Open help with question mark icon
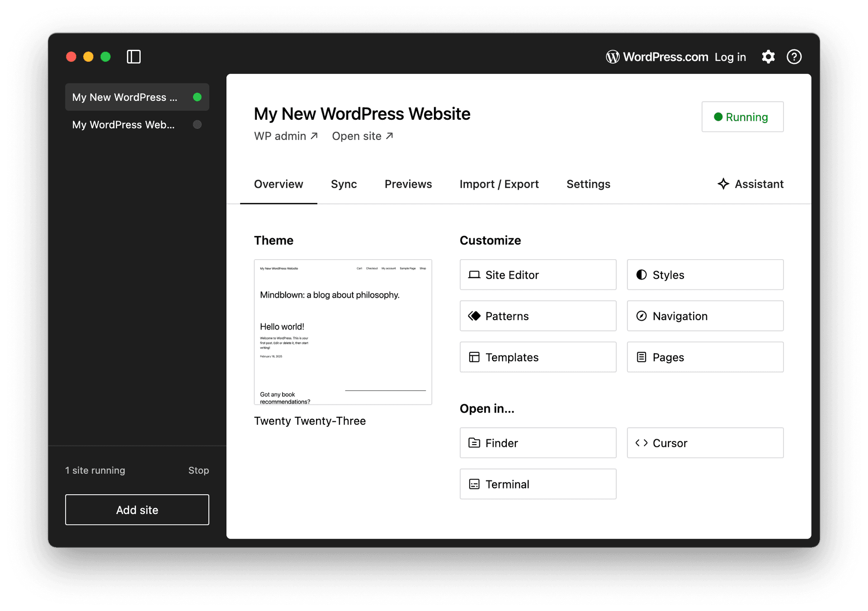Screen dimensions: 868x611 pyautogui.click(x=794, y=57)
